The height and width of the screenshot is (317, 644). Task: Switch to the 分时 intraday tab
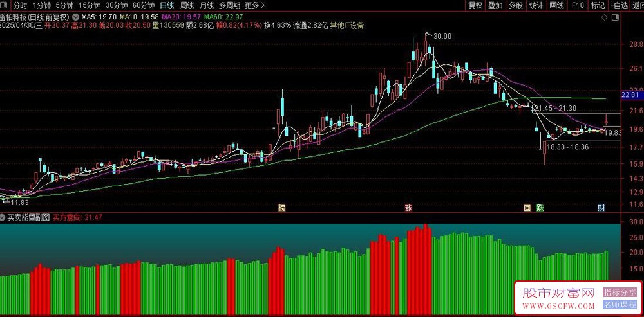pyautogui.click(x=20, y=5)
